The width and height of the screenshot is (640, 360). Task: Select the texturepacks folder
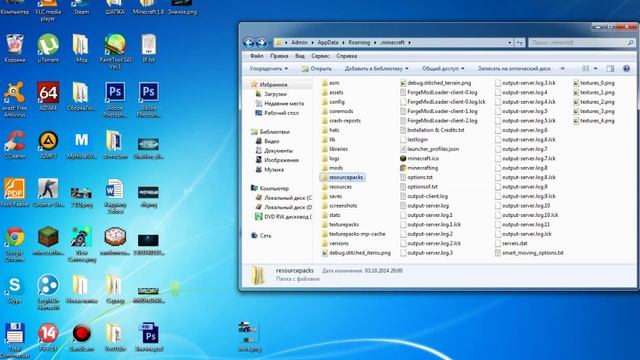tap(340, 224)
